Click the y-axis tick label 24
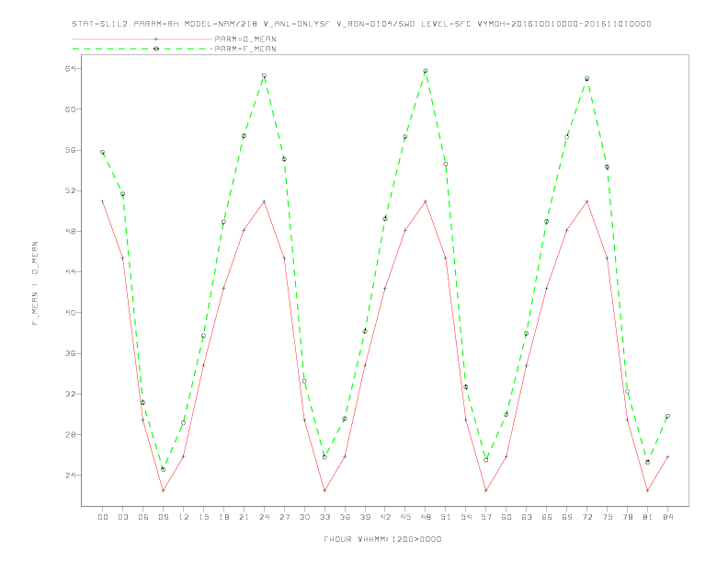Viewport: 728px width, 563px height. point(70,476)
